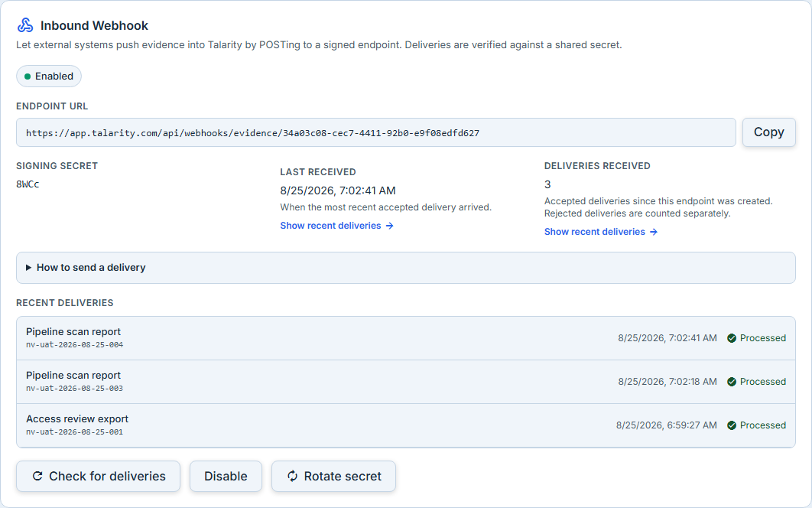Click the Processed check icon for 6:59:27 AM delivery

coord(732,425)
